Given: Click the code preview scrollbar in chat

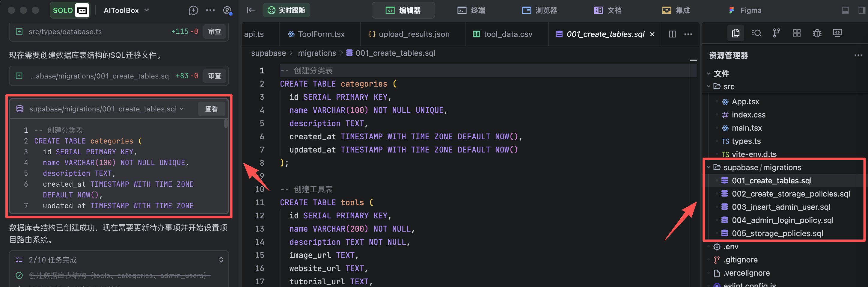Looking at the screenshot, I should (226, 124).
